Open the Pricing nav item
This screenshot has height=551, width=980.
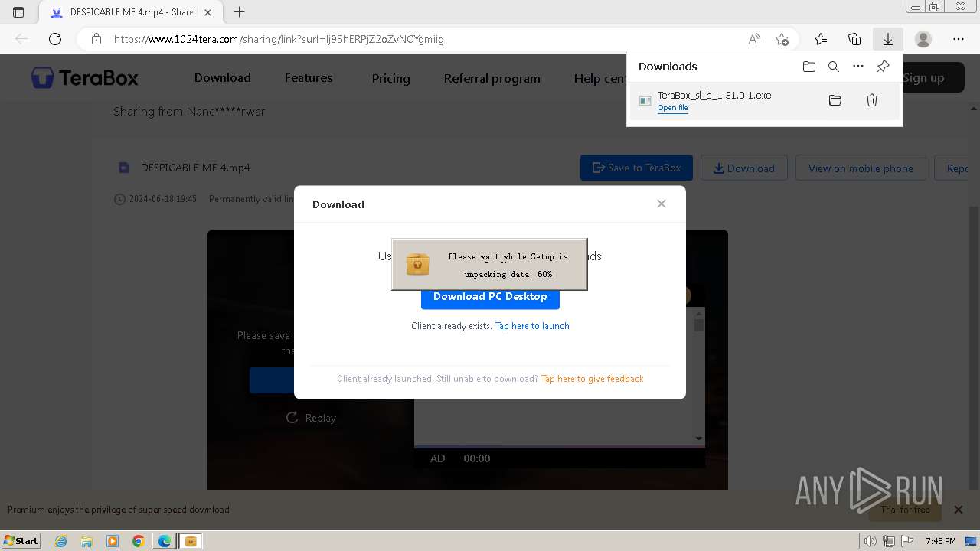[390, 78]
